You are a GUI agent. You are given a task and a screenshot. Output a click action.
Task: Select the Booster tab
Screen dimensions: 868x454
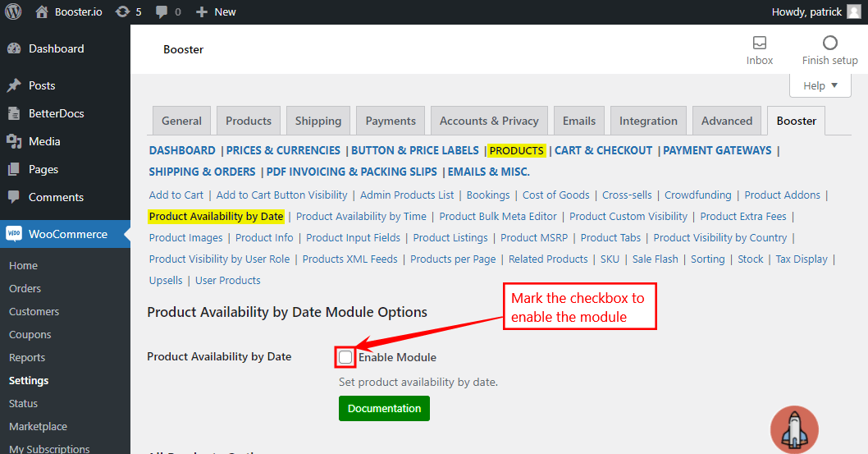(x=796, y=121)
